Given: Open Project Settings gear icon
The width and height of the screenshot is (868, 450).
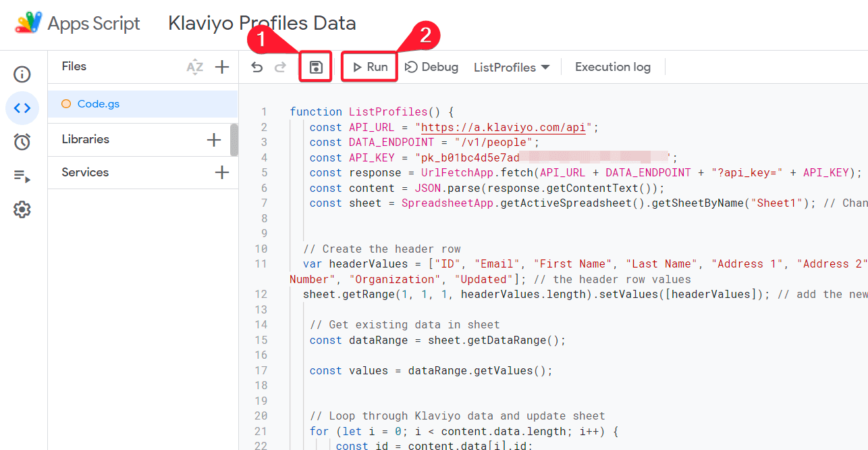Looking at the screenshot, I should [22, 210].
